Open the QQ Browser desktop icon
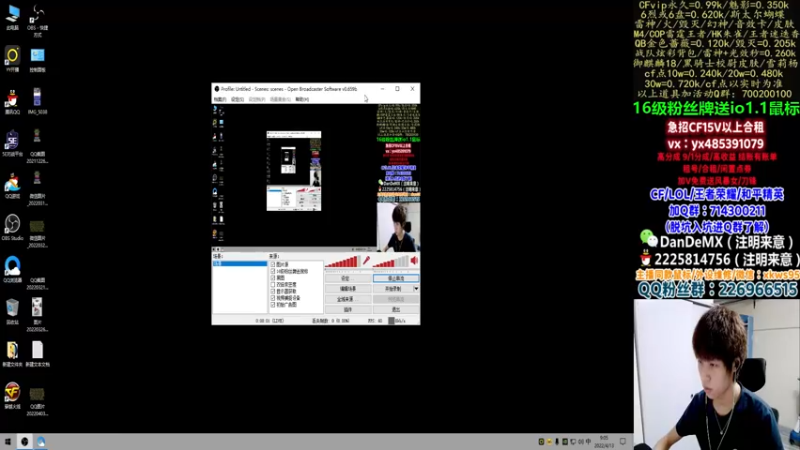This screenshot has height=450, width=800. tap(12, 269)
